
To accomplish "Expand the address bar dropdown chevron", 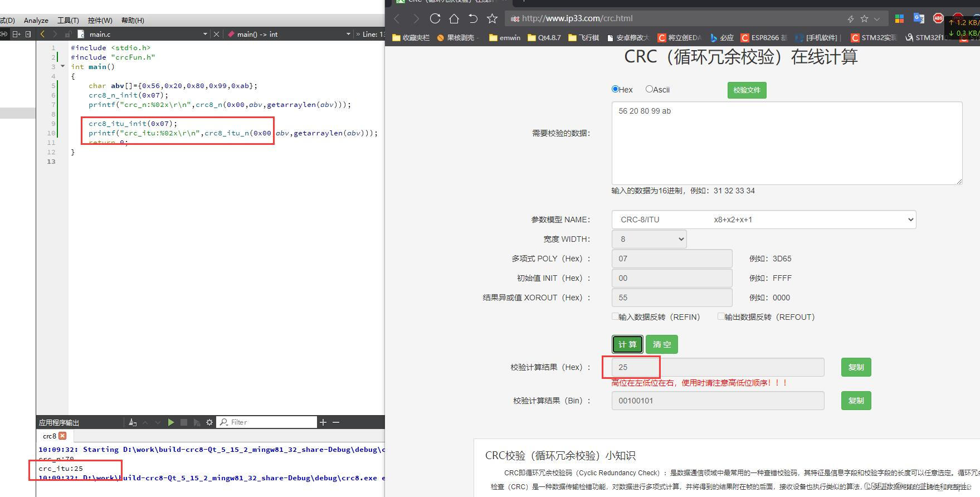I will (x=877, y=19).
